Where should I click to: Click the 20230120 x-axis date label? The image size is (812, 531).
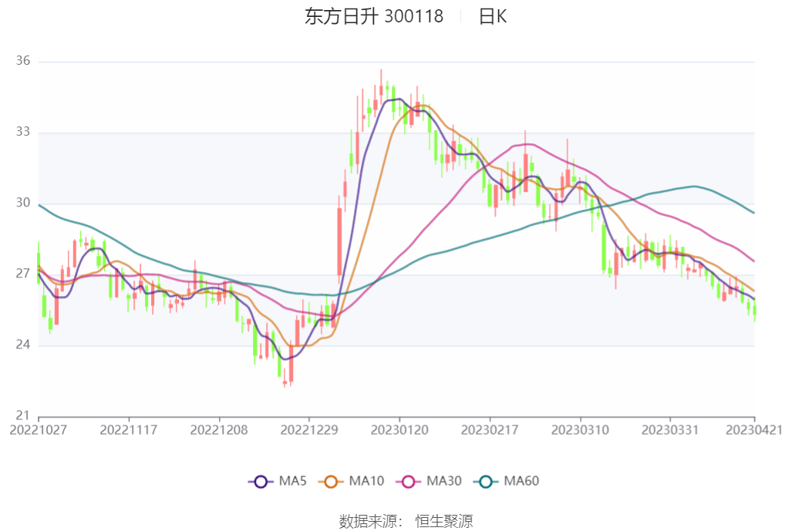pyautogui.click(x=399, y=430)
